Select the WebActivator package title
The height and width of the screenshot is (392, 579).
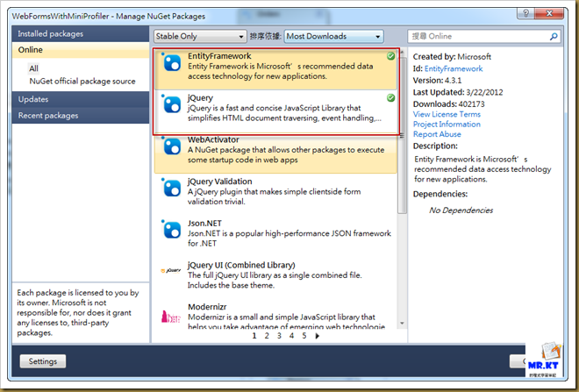click(x=213, y=139)
